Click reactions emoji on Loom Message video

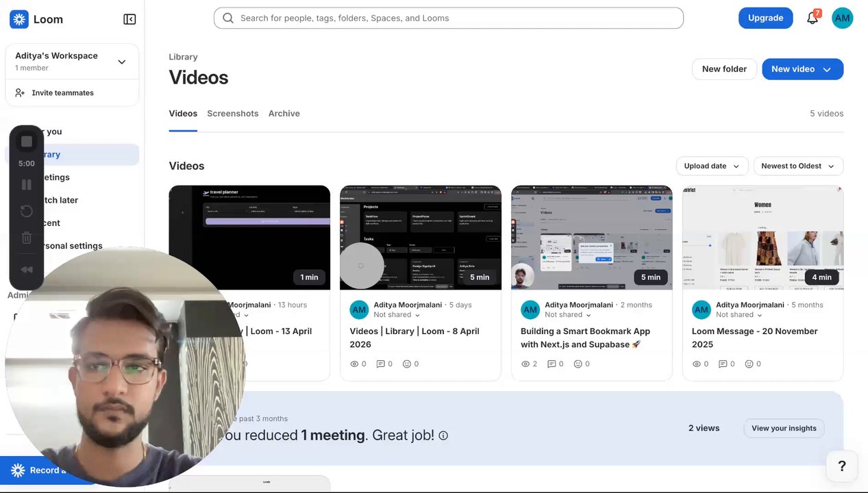tap(749, 364)
